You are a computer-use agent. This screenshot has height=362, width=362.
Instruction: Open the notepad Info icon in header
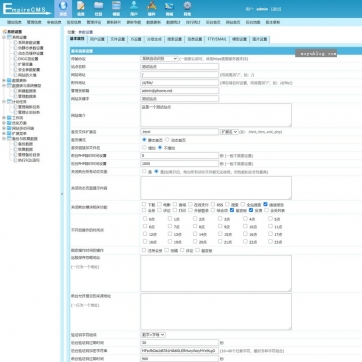coord(81,8)
